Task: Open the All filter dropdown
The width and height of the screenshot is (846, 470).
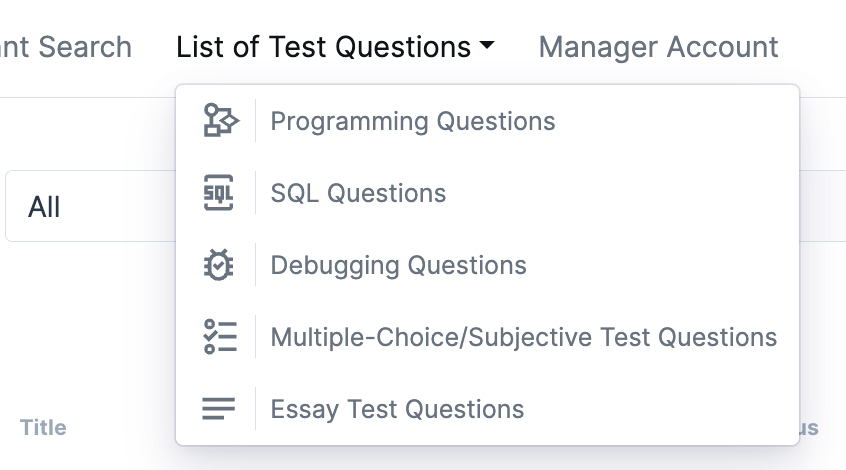Action: coord(91,206)
